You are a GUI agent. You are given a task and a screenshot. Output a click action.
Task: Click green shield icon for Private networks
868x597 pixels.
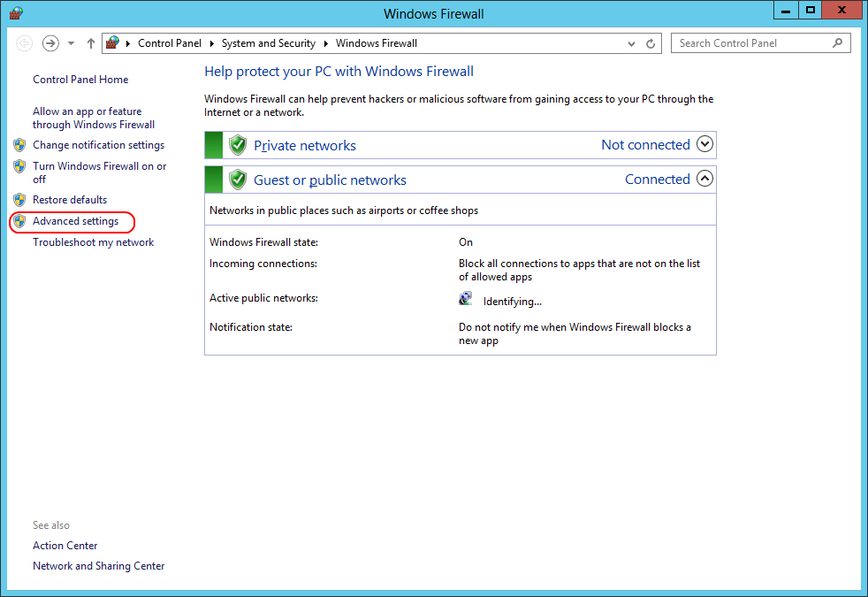coord(238,145)
